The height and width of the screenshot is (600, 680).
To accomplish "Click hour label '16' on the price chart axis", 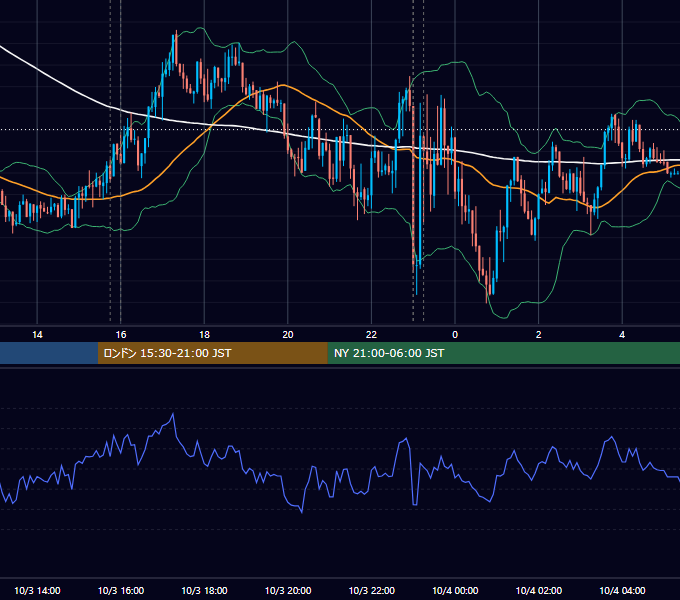I will pos(121,335).
